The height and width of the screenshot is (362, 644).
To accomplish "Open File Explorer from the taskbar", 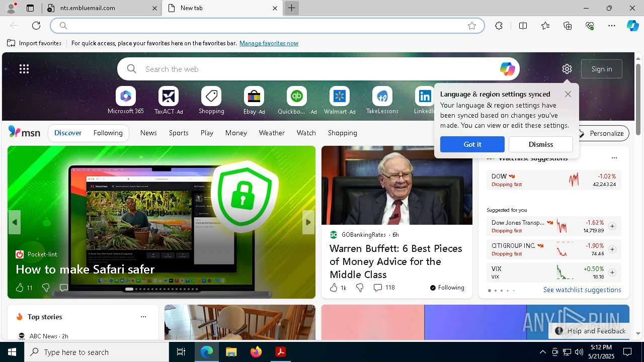I will (x=231, y=352).
